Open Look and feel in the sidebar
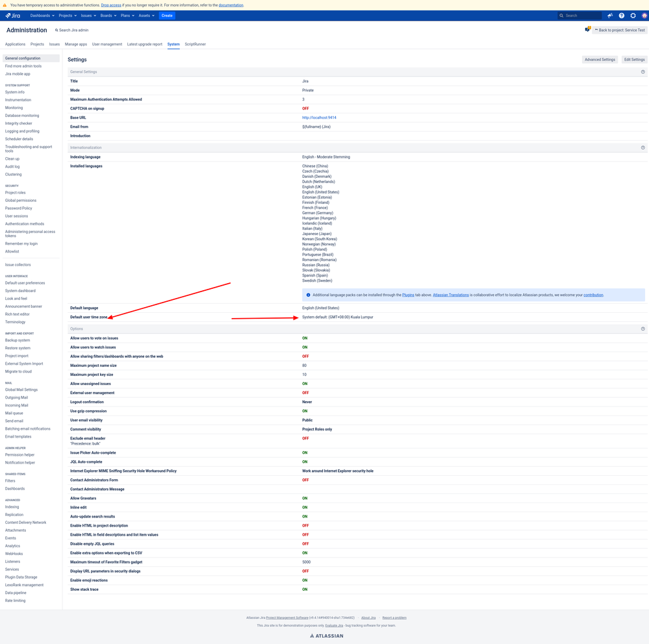Screen dimensions: 649x644 16,299
